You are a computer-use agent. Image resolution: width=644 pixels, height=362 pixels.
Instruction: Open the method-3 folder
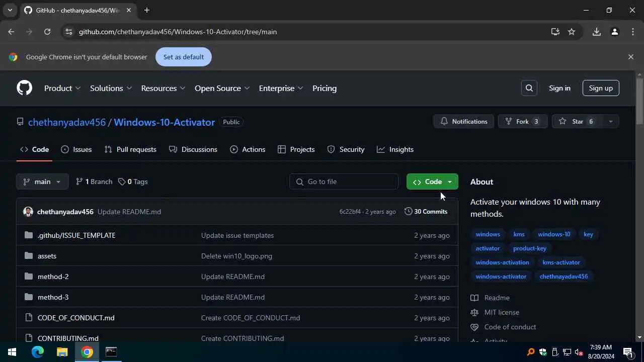click(x=53, y=297)
